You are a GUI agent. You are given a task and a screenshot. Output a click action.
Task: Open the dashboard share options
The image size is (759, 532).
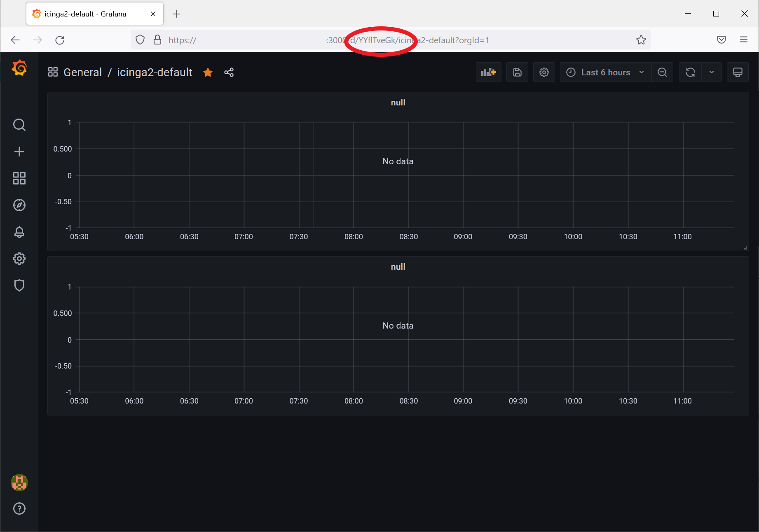tap(229, 72)
